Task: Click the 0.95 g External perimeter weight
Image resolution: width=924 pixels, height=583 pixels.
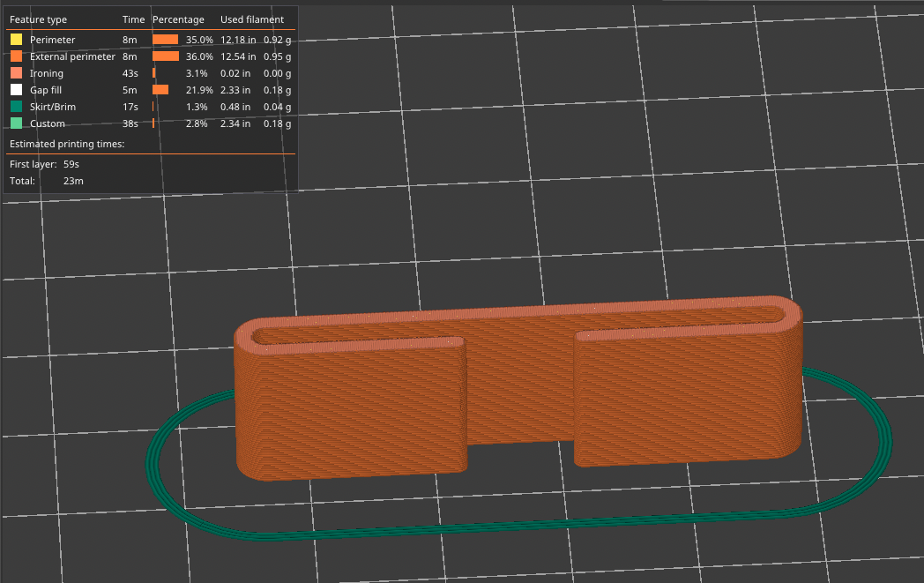Action: pos(278,56)
